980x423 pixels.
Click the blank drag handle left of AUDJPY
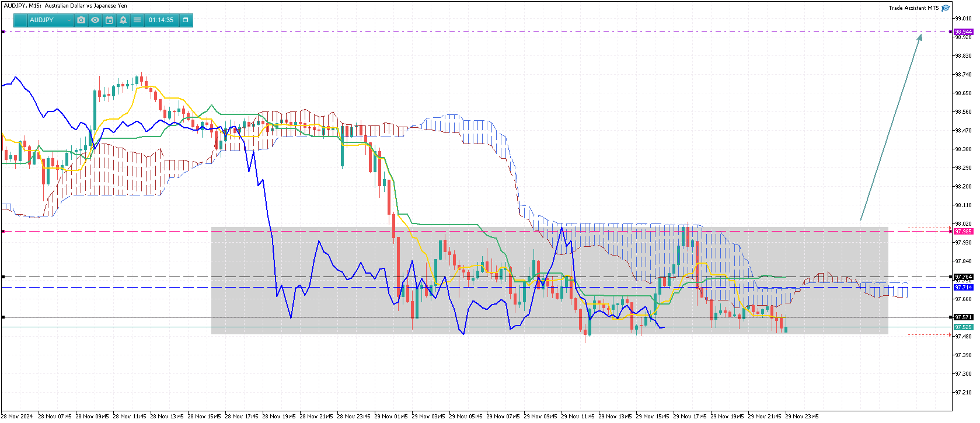20,20
